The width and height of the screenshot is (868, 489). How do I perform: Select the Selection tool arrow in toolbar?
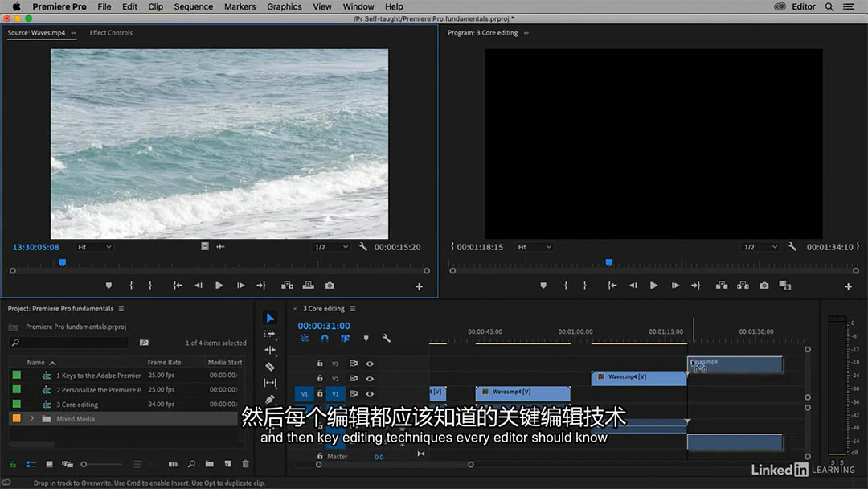pos(270,318)
